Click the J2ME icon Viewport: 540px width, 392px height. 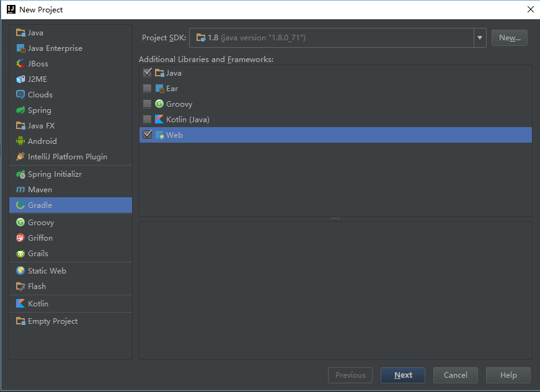[20, 79]
